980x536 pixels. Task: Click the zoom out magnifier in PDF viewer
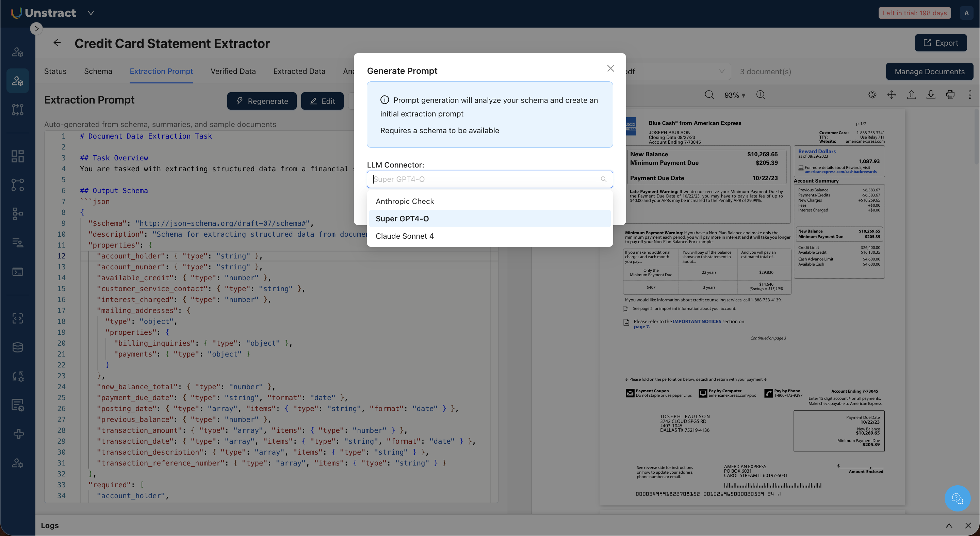(709, 95)
